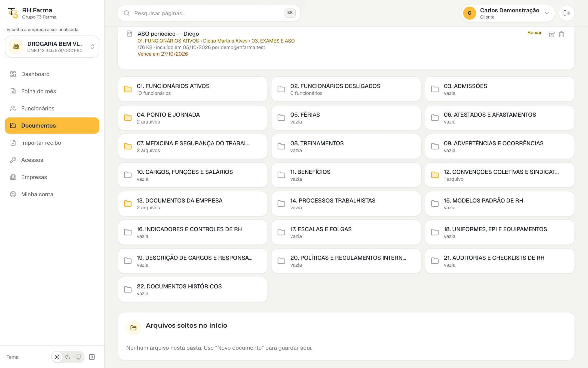Open the DROGARIA BEM VI... company selector
This screenshot has height=368, width=588.
coord(52,47)
